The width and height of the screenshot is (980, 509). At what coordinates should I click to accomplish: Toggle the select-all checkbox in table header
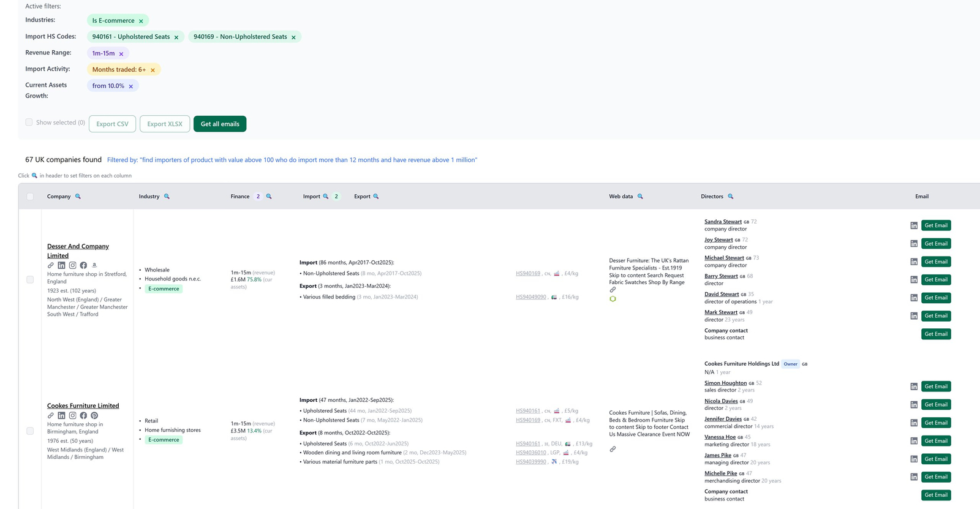[x=30, y=197]
